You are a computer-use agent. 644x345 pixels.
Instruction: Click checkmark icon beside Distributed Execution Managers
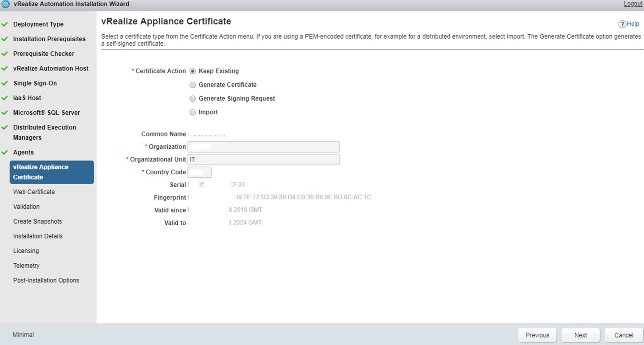(x=5, y=127)
